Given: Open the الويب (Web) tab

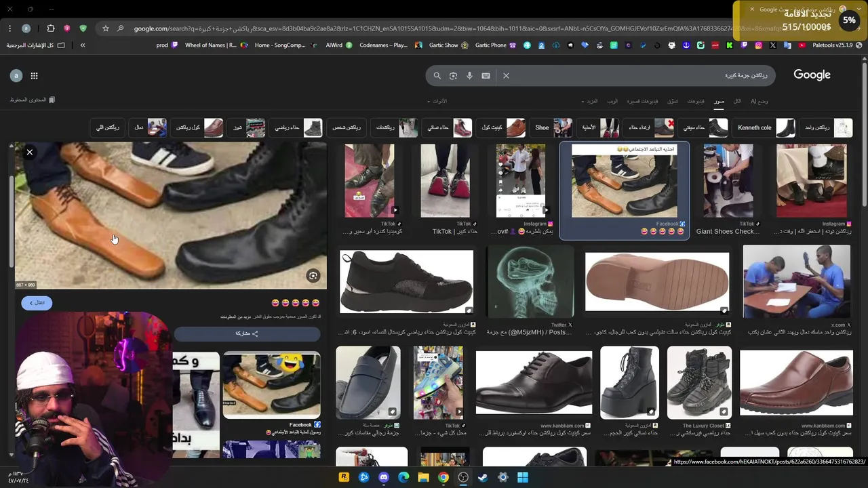Looking at the screenshot, I should (x=612, y=101).
